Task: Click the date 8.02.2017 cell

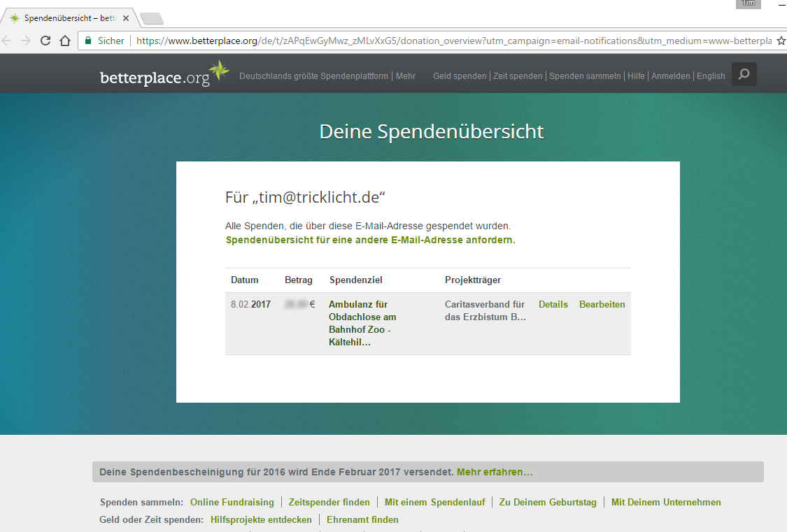Action: point(250,304)
